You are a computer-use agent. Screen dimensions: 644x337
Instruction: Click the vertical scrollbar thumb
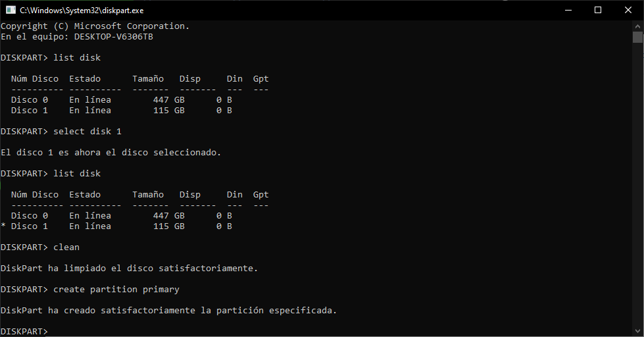click(637, 37)
